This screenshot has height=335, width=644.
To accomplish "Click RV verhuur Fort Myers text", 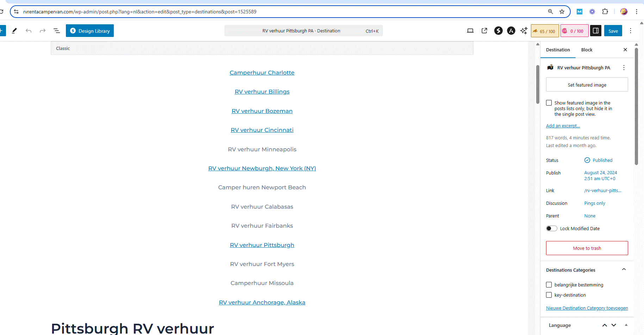I will 262,264.
